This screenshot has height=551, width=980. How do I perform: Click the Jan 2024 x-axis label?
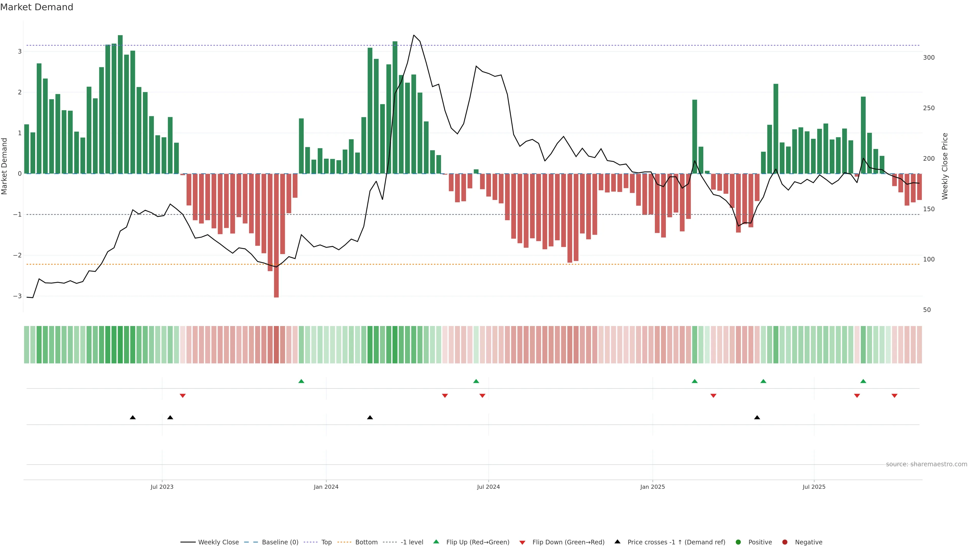pyautogui.click(x=326, y=487)
